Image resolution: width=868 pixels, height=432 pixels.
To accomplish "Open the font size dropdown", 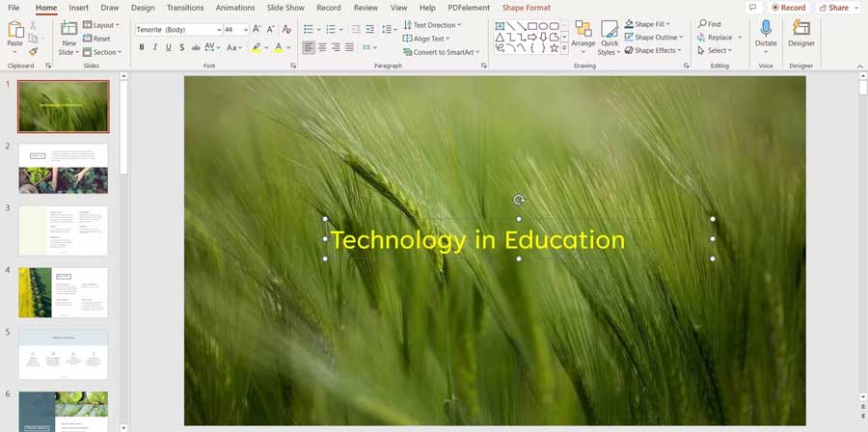I will [245, 29].
